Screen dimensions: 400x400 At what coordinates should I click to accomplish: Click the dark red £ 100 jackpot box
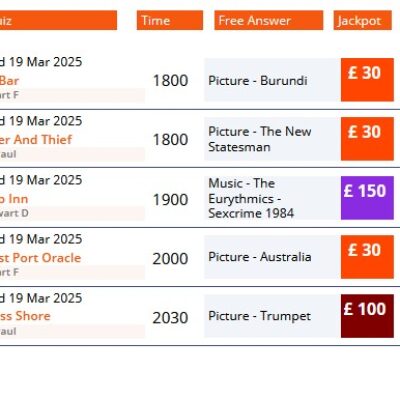[367, 316]
